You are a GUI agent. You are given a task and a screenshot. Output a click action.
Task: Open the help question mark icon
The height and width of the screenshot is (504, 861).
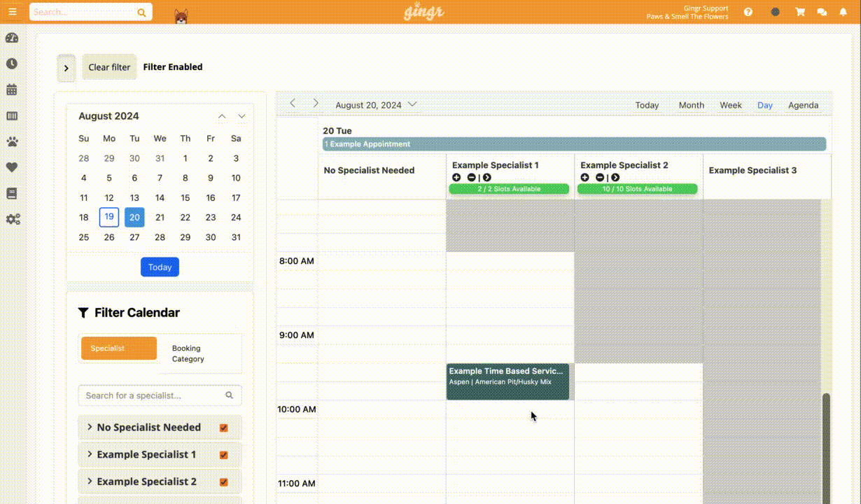748,12
